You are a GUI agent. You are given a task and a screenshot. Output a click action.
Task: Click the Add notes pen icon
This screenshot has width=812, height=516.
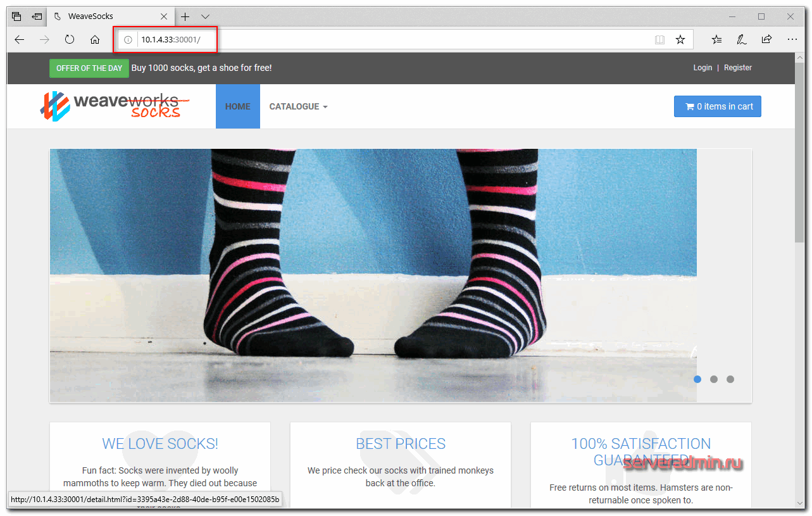pos(741,39)
